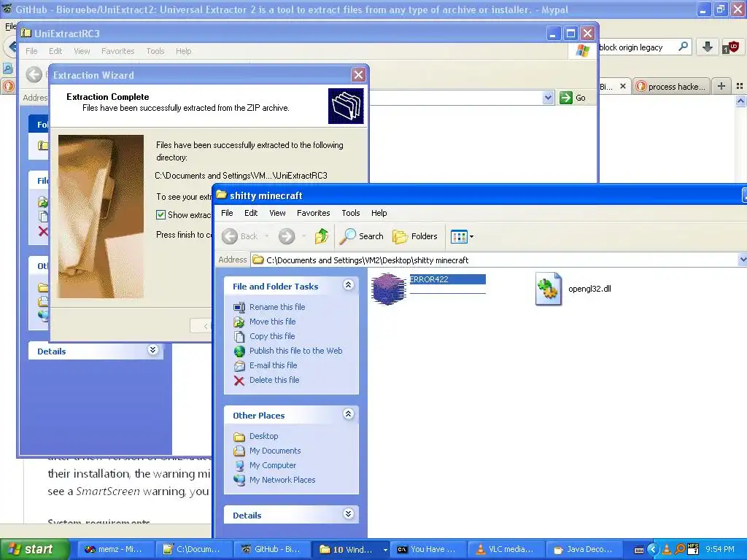The image size is (747, 560).
Task: Open Help menu in shitty minecraft window
Action: (379, 213)
